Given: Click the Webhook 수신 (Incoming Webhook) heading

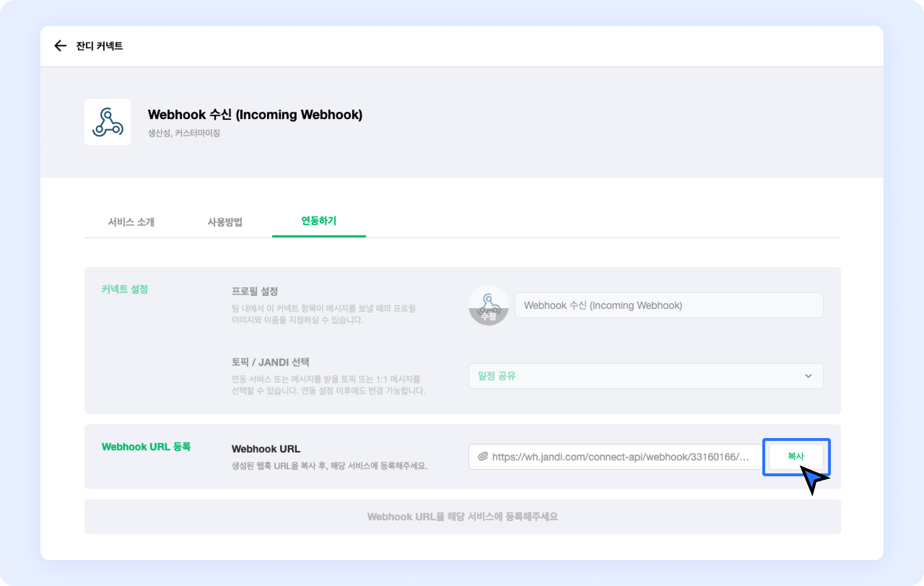Looking at the screenshot, I should coord(255,114).
